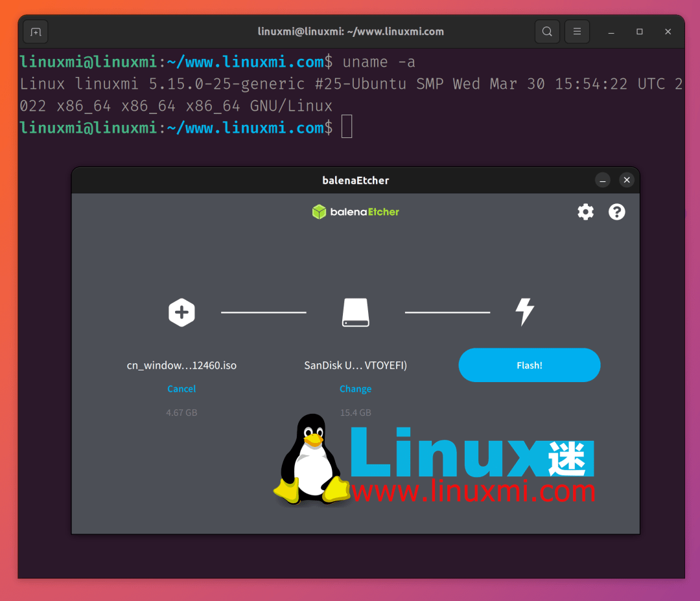Open new tab in terminal window

[x=36, y=32]
